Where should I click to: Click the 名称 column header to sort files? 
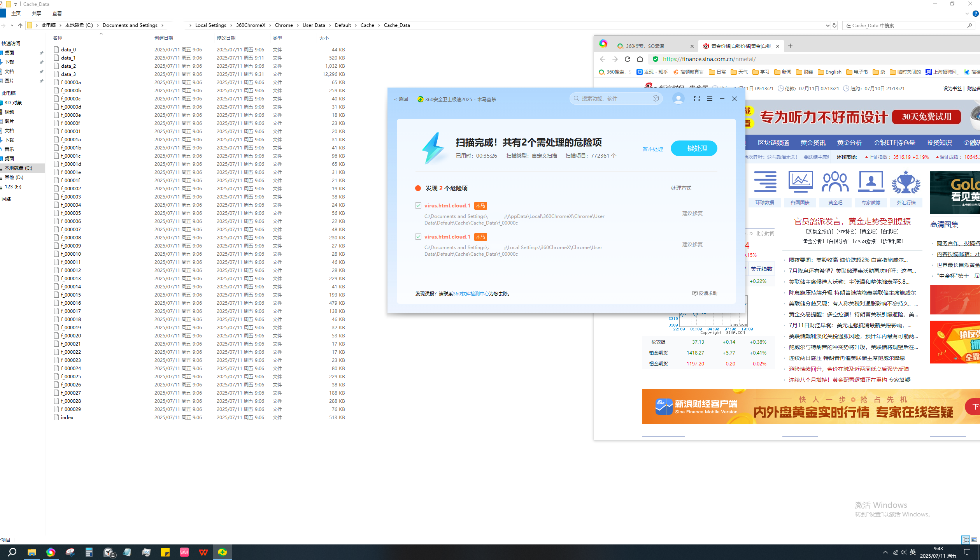(57, 38)
